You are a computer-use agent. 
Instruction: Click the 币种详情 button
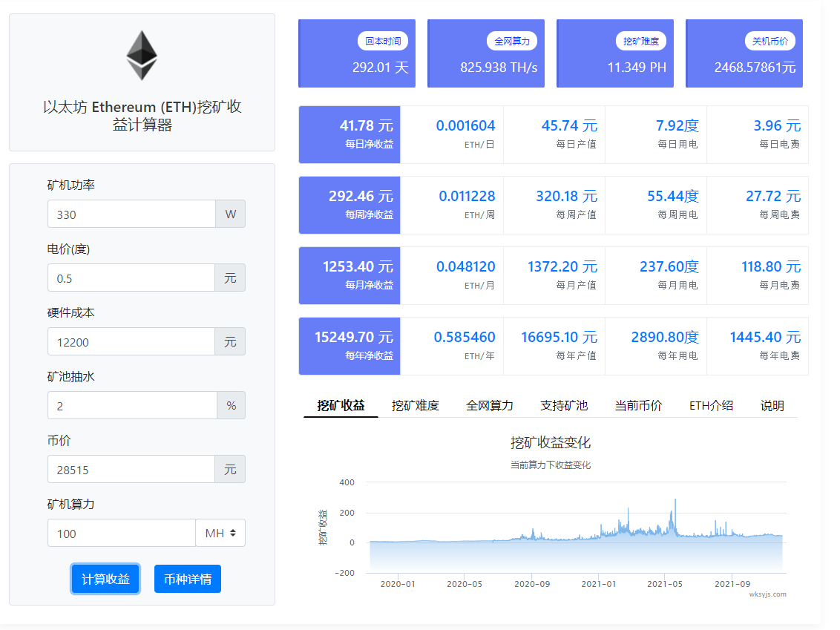coord(188,579)
